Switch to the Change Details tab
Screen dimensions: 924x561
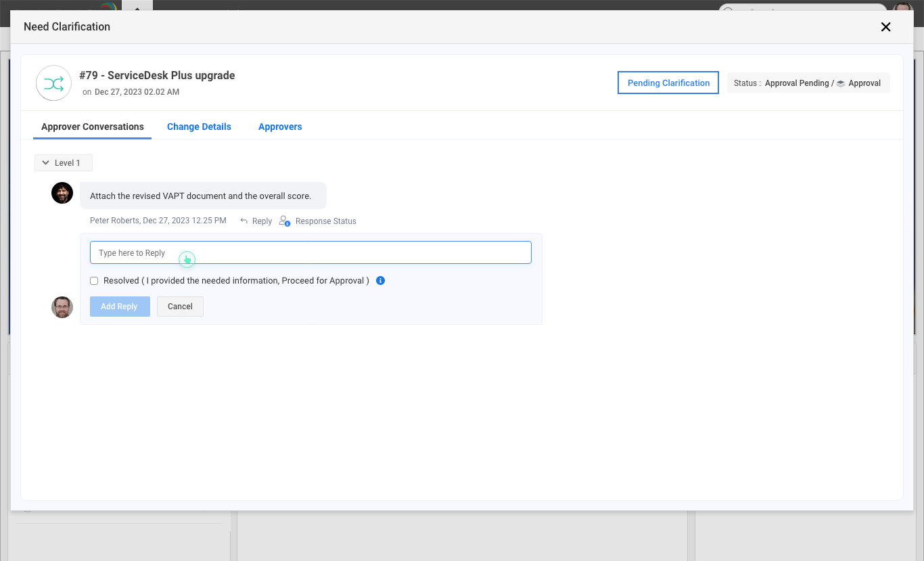coord(199,127)
